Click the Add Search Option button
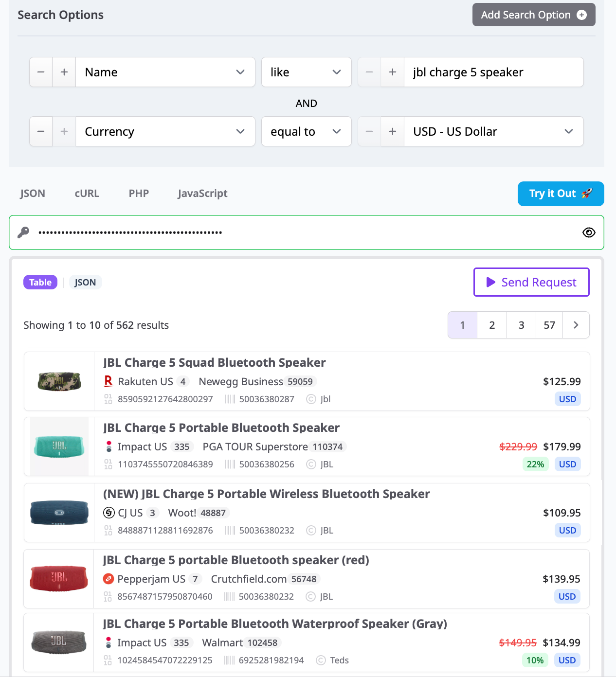 (x=534, y=15)
